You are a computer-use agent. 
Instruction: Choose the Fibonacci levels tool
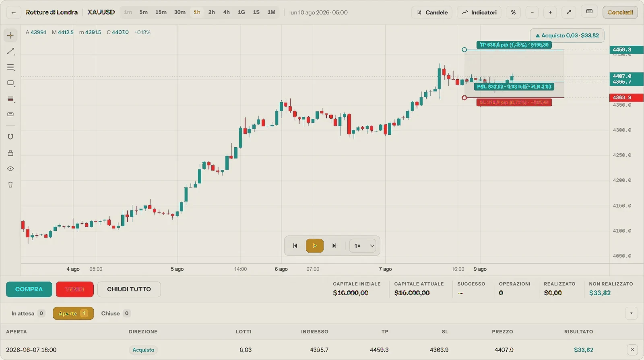click(10, 67)
